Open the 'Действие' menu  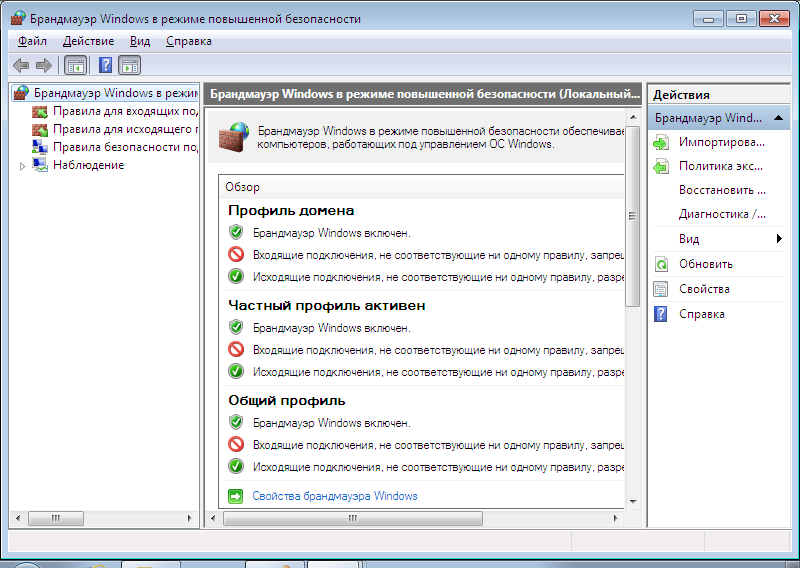pyautogui.click(x=88, y=41)
